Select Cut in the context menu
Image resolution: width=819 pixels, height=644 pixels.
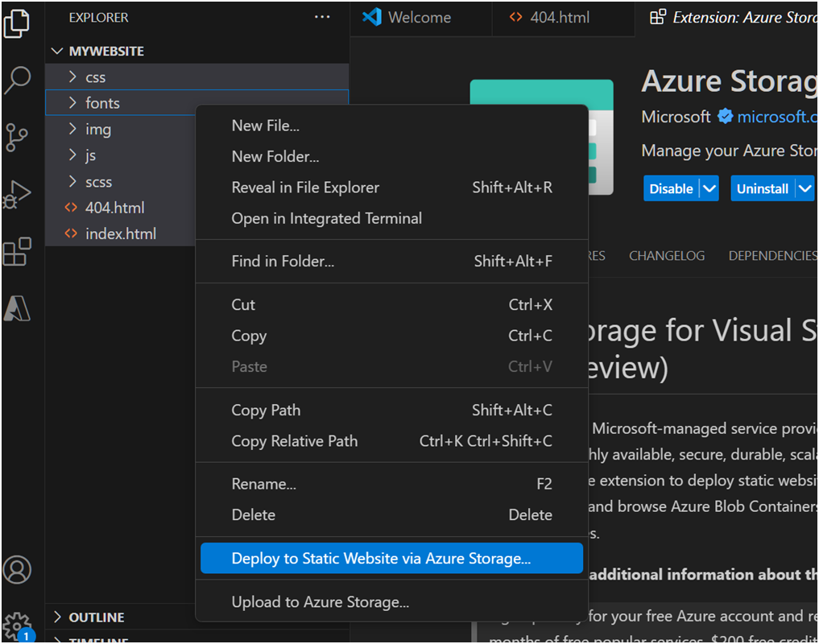(x=391, y=305)
